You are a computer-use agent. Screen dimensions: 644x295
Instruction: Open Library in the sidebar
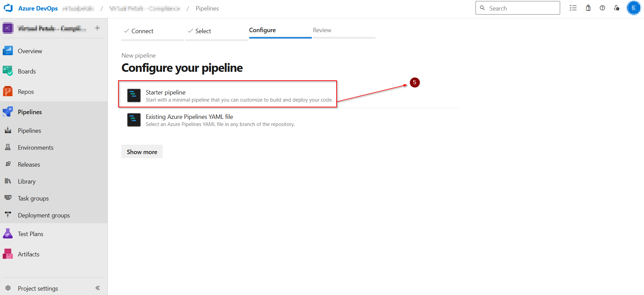54,182
